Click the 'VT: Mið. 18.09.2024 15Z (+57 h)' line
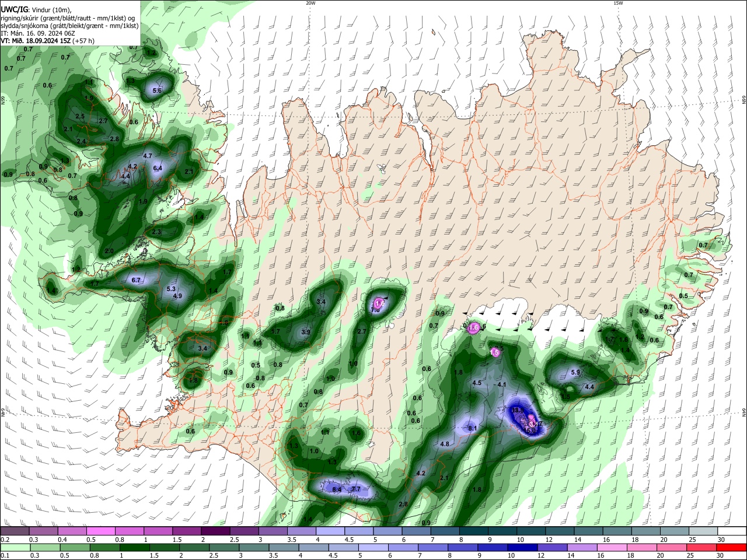 pos(48,41)
